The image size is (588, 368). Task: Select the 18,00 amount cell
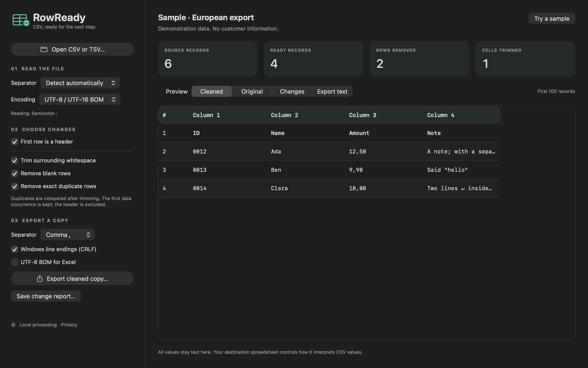(357, 188)
